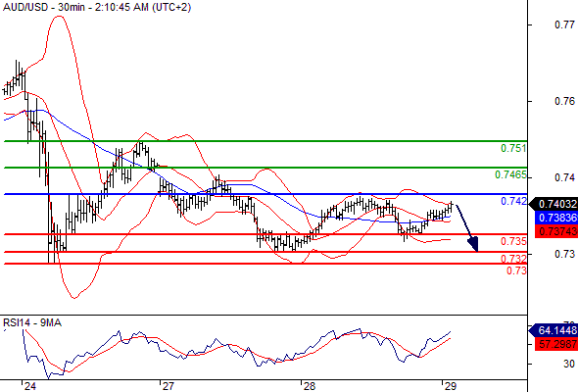Click the red 0.73743 price tag
578x392 pixels.
555,231
